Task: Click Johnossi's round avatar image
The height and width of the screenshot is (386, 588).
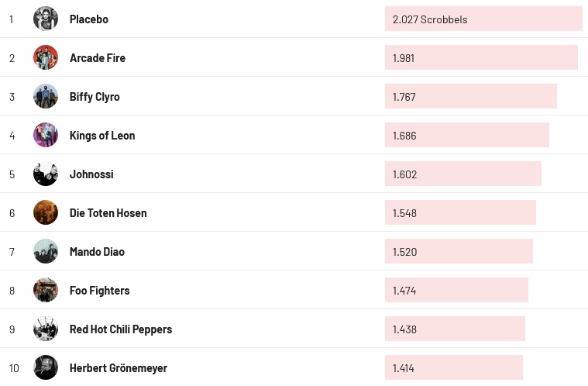Action: [46, 174]
